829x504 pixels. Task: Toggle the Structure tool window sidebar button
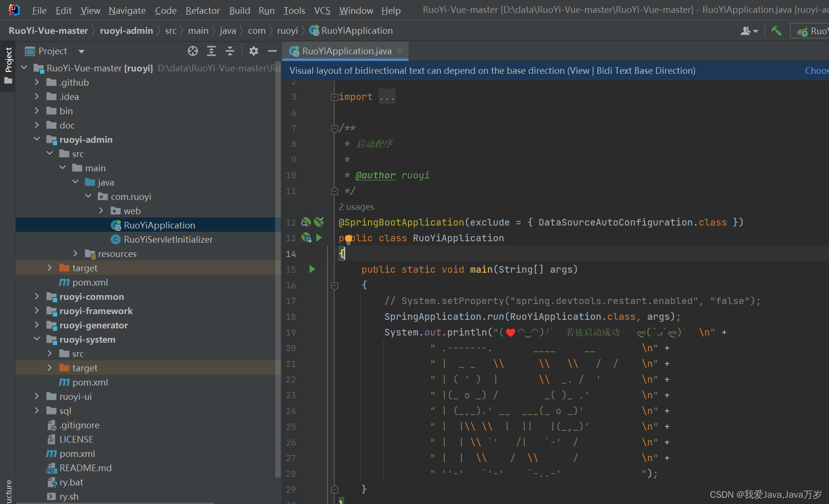click(8, 491)
